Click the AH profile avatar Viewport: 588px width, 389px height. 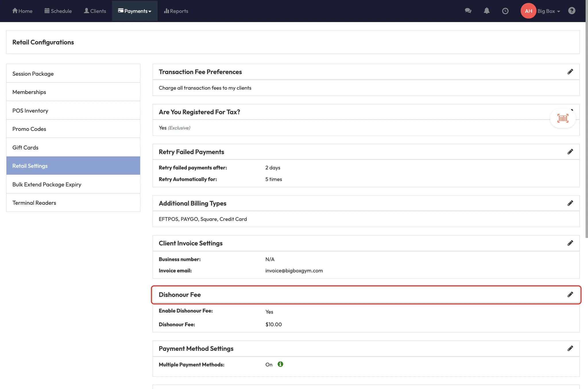[x=528, y=11]
